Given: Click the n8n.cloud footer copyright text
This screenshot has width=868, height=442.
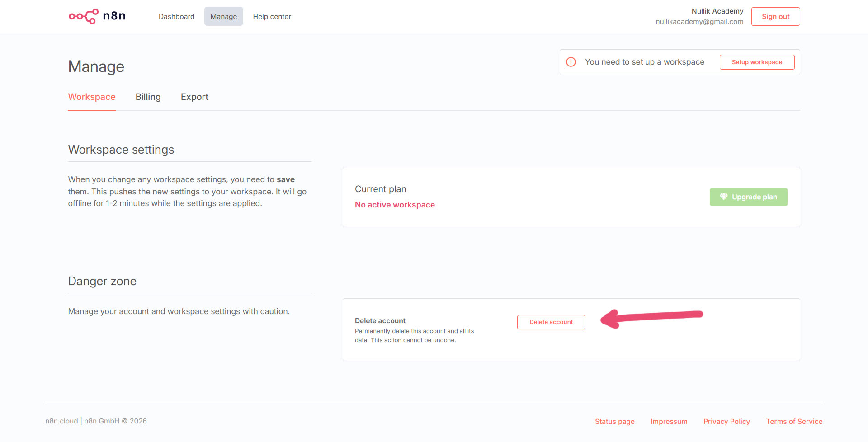Looking at the screenshot, I should coord(96,421).
